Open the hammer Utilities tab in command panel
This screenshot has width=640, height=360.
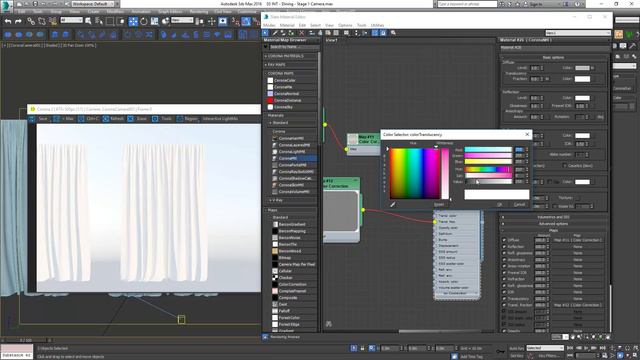pyautogui.click(x=632, y=46)
